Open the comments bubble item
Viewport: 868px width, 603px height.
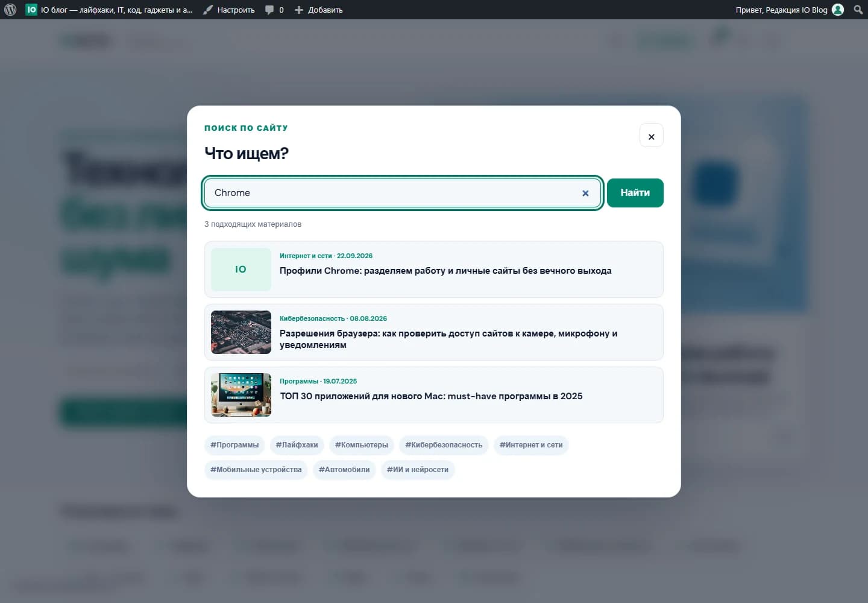pyautogui.click(x=274, y=10)
